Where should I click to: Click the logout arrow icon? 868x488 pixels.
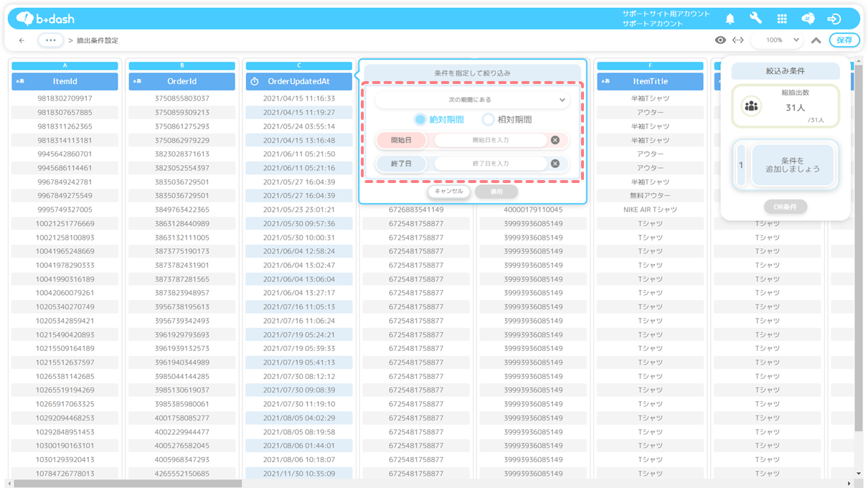point(834,19)
